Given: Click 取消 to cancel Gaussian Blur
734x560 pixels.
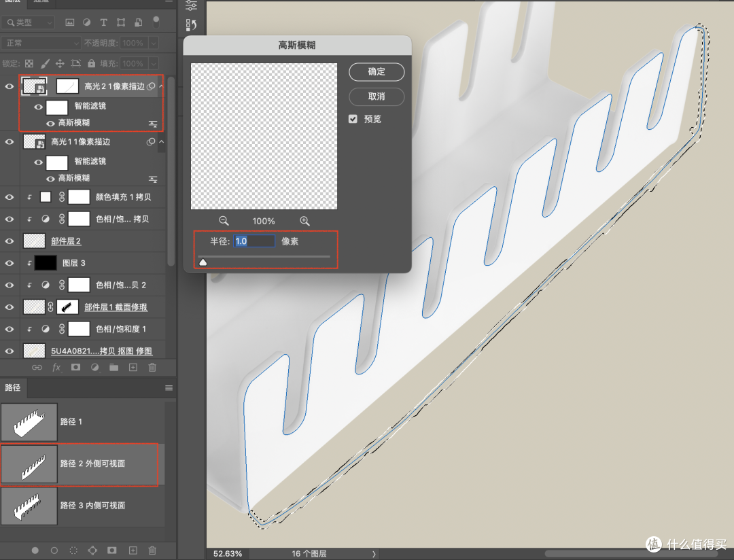Looking at the screenshot, I should 377,97.
